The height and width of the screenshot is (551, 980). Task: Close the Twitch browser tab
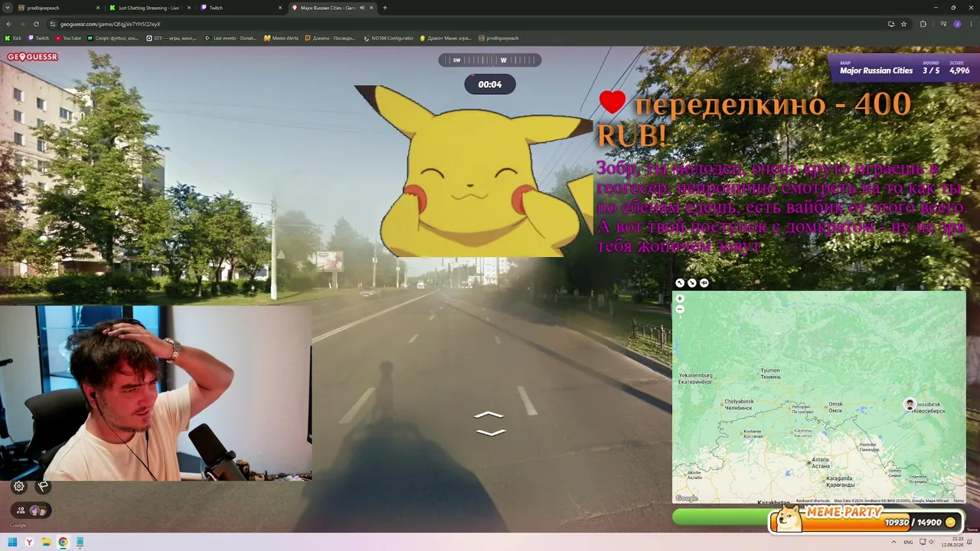tap(281, 8)
